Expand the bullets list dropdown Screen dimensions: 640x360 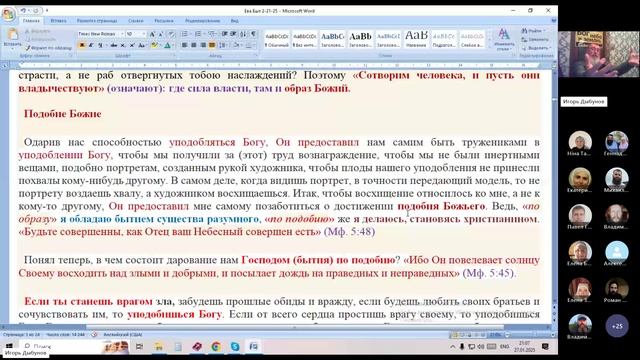[190, 34]
